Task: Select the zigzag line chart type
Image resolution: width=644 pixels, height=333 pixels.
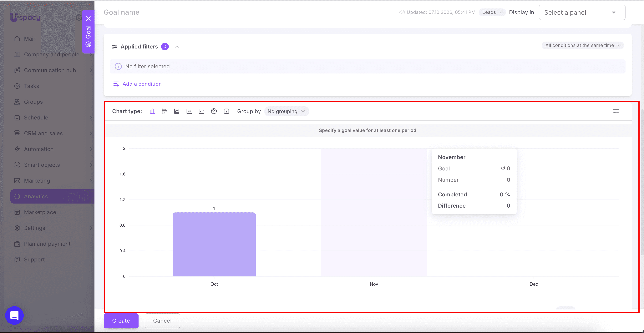Action: [189, 111]
